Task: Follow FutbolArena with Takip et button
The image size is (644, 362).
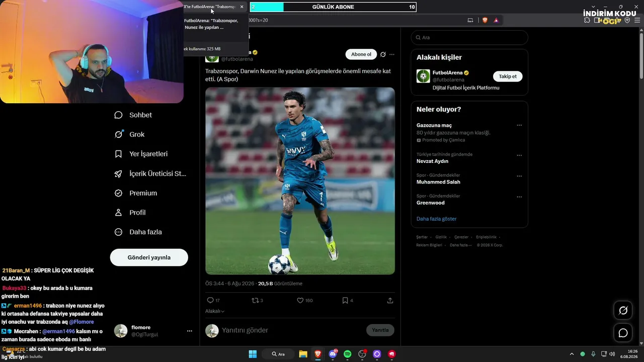Action: coord(508,76)
